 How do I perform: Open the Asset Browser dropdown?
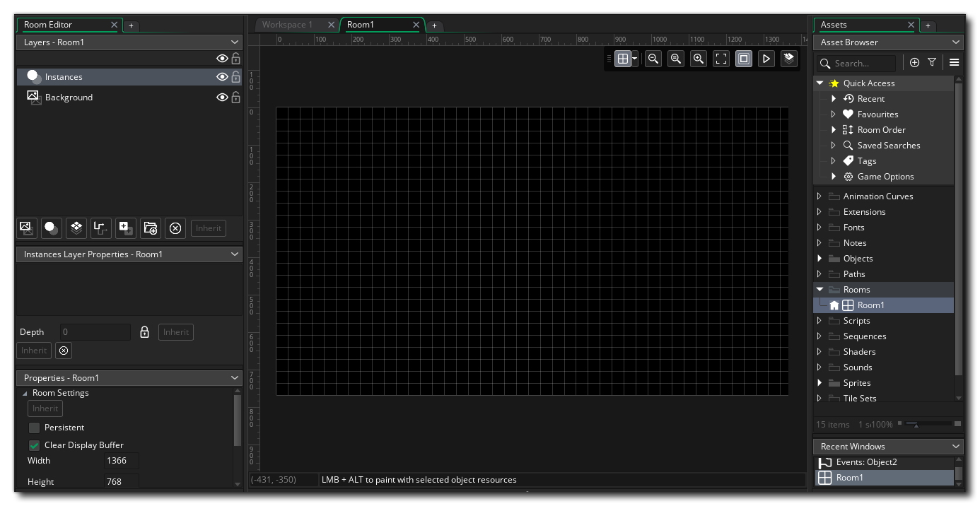956,42
